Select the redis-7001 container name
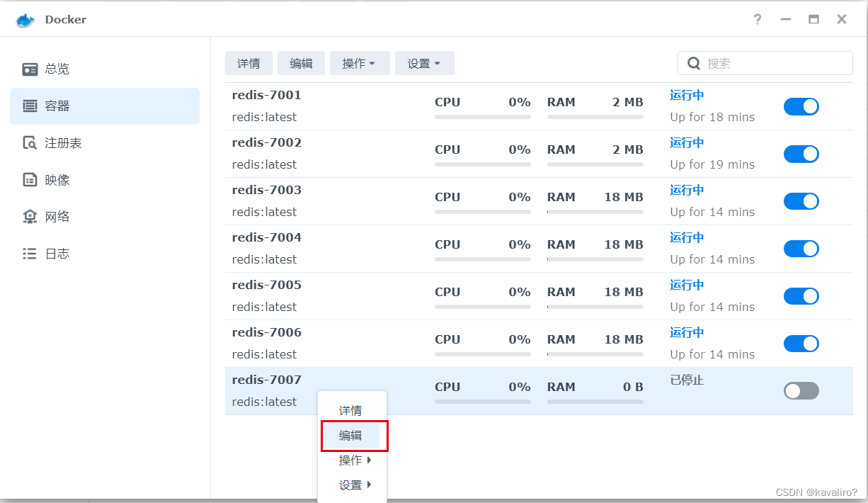Viewport: 868px width, 503px height. pos(267,95)
